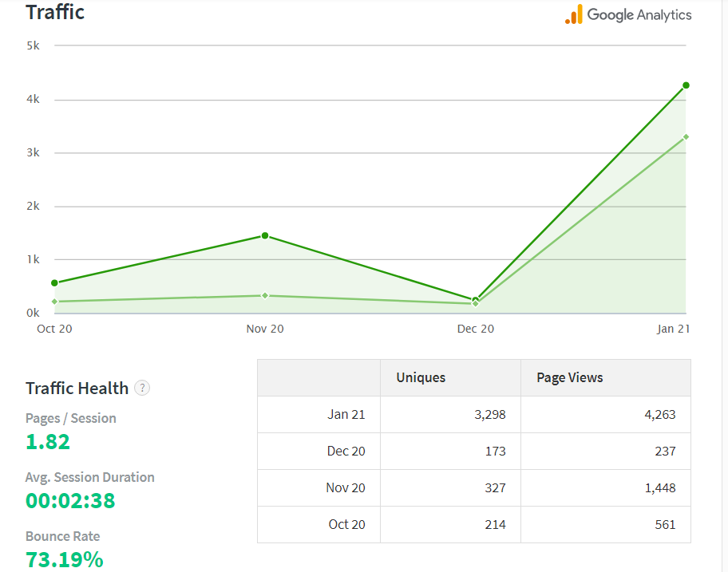Click the Nov 20 uniques data point
728x572 pixels.
pos(265,296)
